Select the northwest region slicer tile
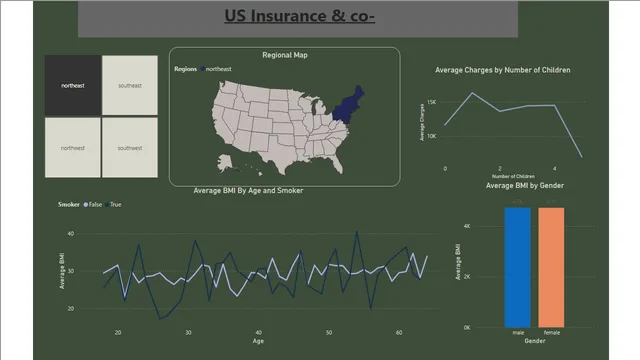Screen dimensions: 640x360 coord(73,148)
